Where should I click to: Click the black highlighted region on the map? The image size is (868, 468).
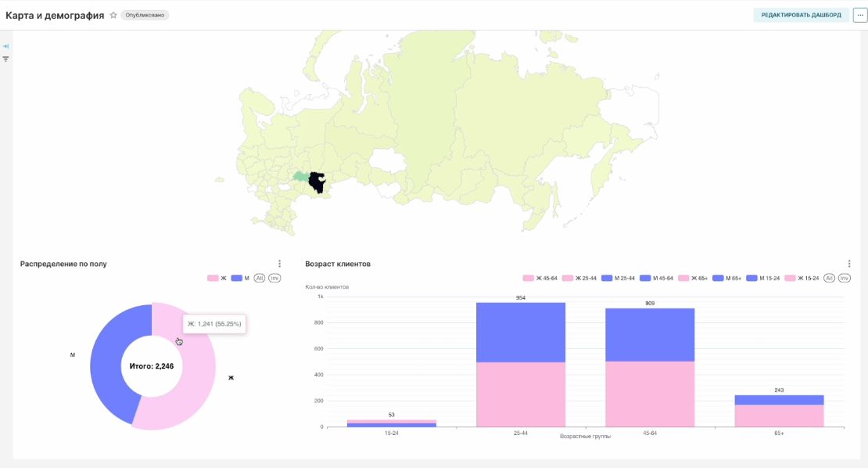317,183
